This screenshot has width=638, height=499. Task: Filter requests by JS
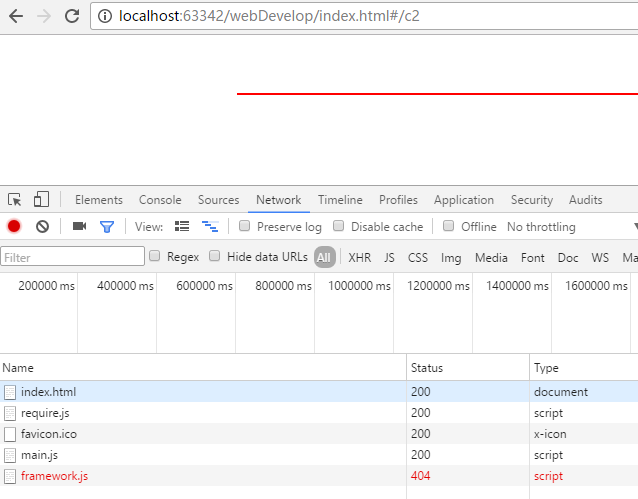tap(389, 258)
